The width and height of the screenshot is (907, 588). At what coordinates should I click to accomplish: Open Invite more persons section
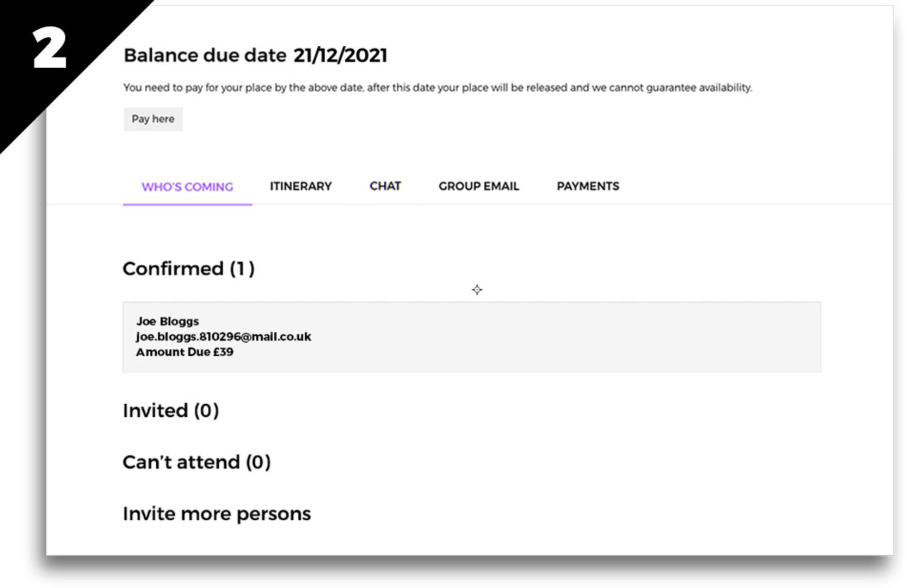coord(216,514)
